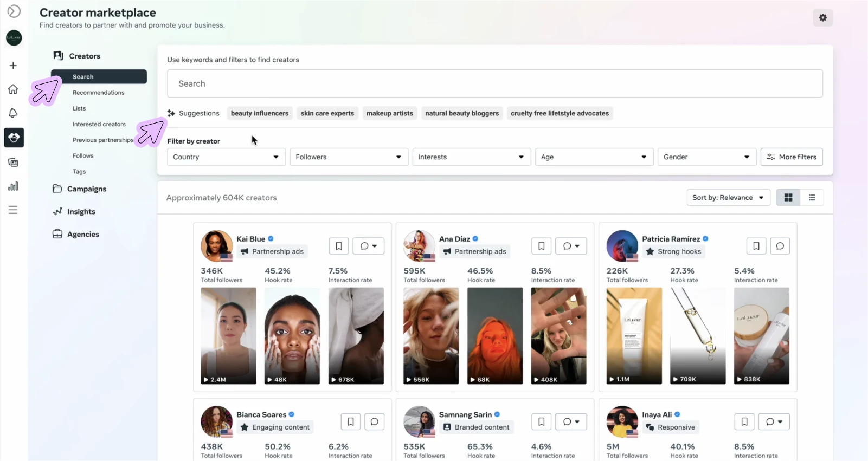The height and width of the screenshot is (461, 868).
Task: Go to Recommendations in Creators menu
Action: (x=99, y=93)
